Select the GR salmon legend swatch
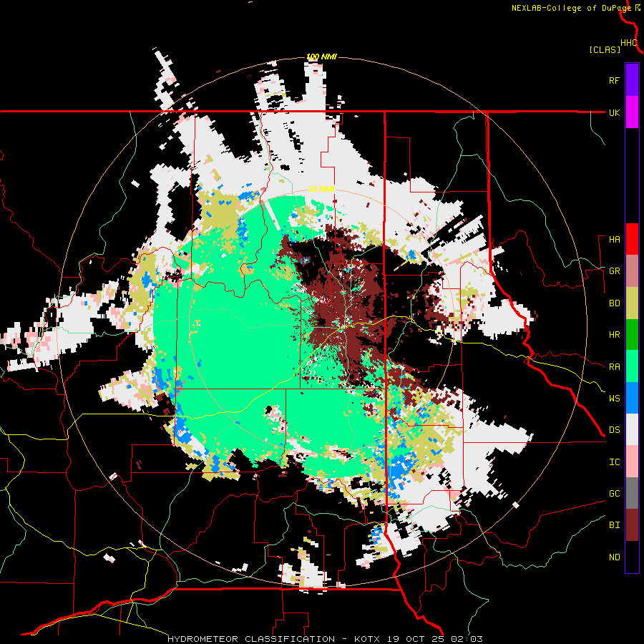Viewport: 644px width, 644px height. pos(632,270)
